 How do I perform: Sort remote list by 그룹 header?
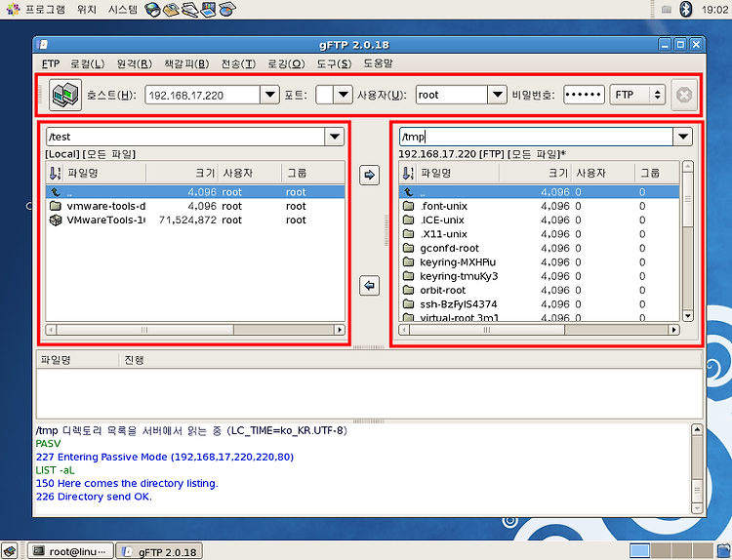[657, 173]
